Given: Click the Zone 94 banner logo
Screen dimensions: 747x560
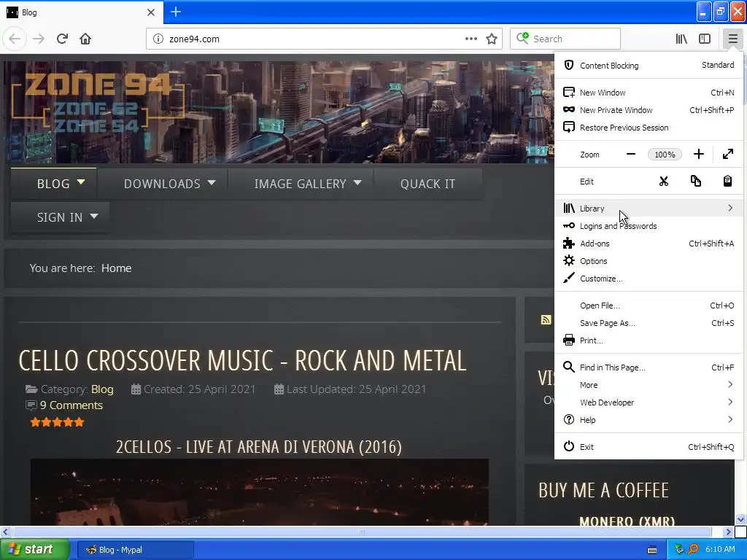Looking at the screenshot, I should [98, 102].
